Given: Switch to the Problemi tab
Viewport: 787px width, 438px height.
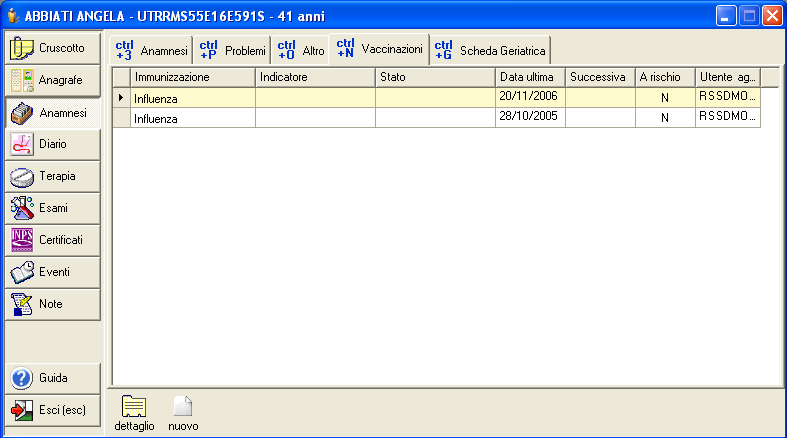Looking at the screenshot, I should [232, 50].
